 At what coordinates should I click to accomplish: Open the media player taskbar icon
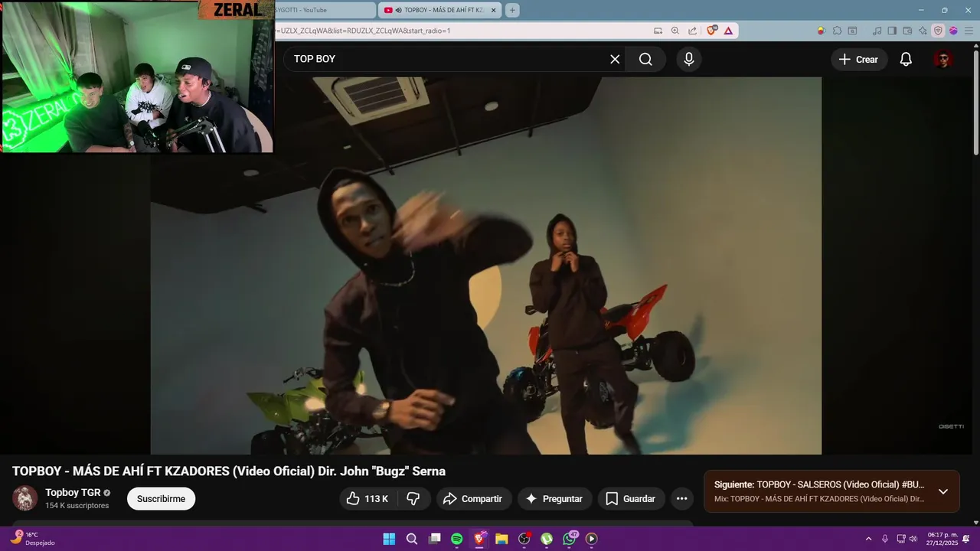(591, 539)
